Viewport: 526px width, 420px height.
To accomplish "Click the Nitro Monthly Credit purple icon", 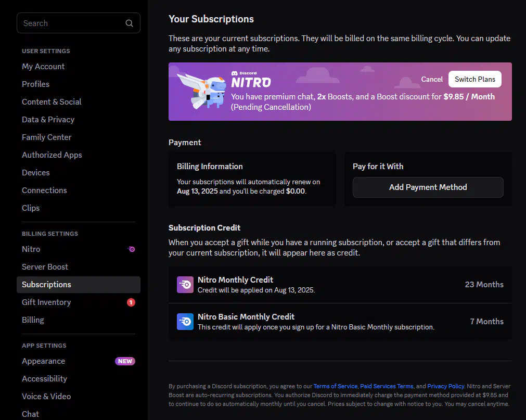I will pyautogui.click(x=185, y=285).
